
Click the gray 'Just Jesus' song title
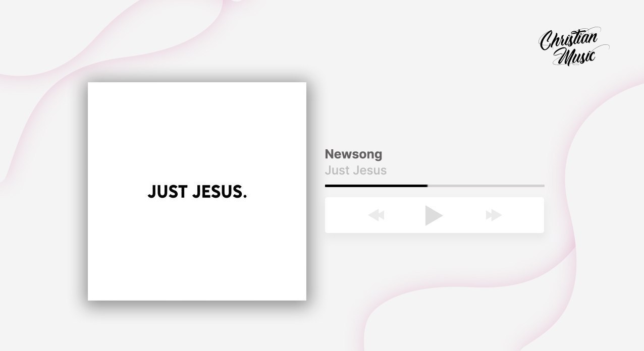click(x=356, y=170)
